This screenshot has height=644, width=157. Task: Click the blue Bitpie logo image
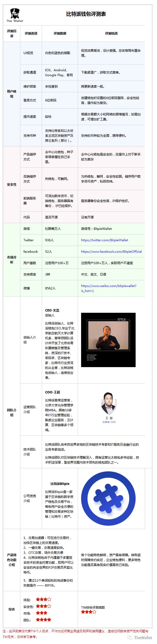pos(108,498)
